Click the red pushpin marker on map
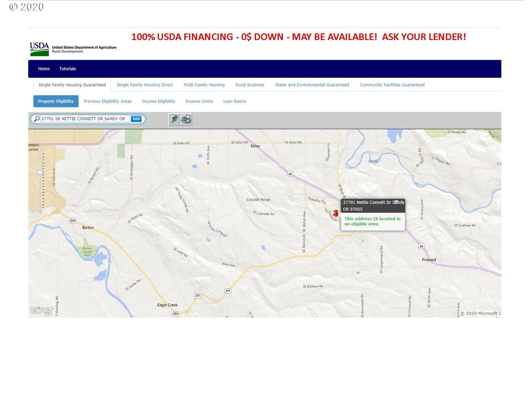The width and height of the screenshot is (532, 399). click(336, 213)
